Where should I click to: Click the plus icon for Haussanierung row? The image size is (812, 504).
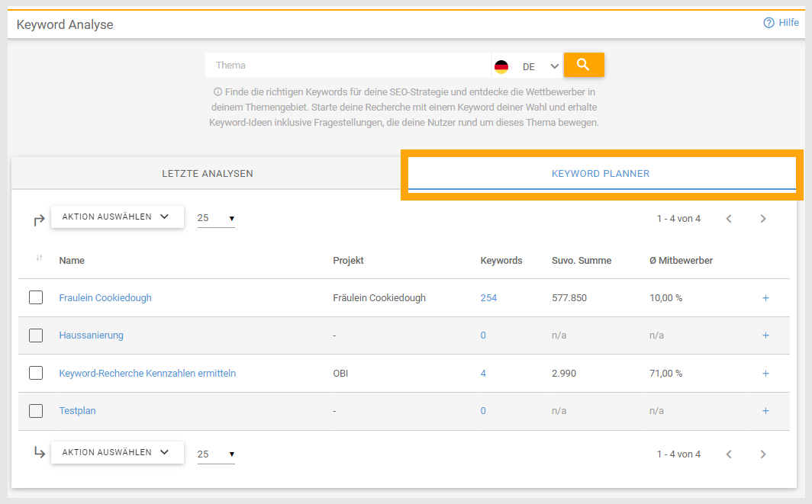765,335
